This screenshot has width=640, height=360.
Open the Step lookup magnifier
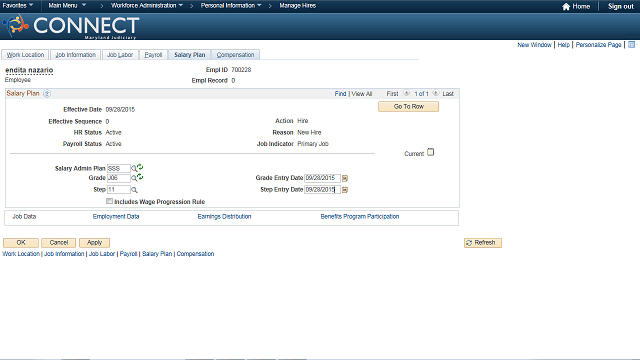click(x=134, y=190)
